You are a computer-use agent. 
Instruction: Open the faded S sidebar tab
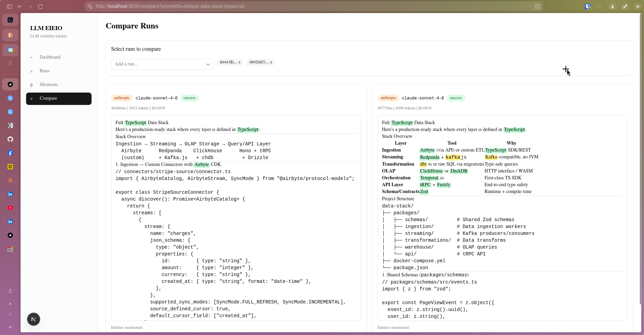click(x=10, y=63)
